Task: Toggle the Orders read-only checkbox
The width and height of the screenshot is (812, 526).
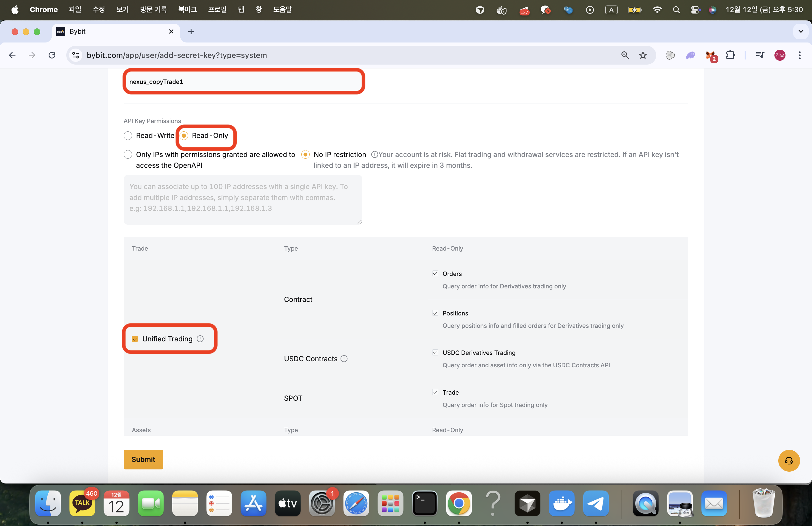Action: (435, 273)
